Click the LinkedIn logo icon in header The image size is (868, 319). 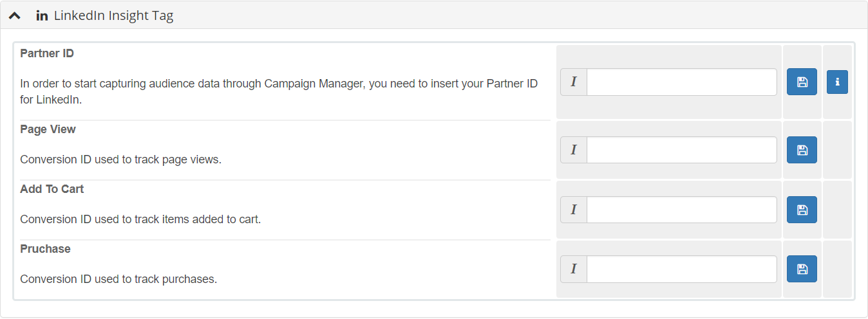(42, 15)
